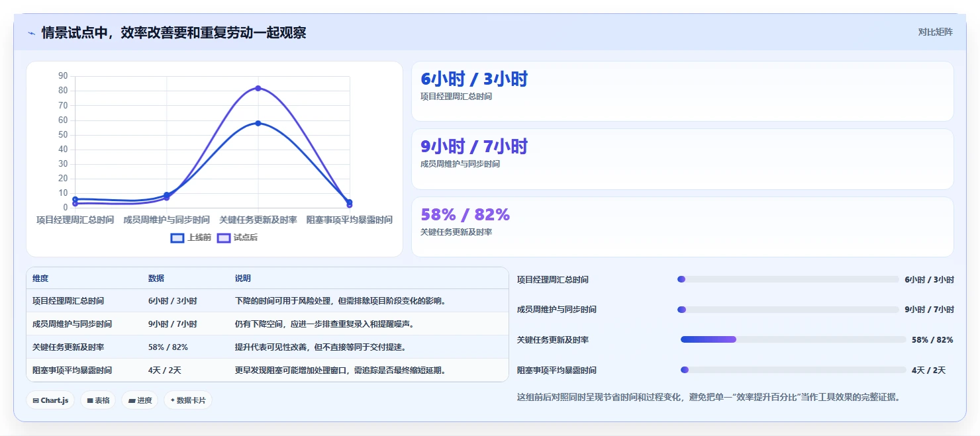This screenshot has height=436, width=980.
Task: Click table value 9小时 / 7小时
Action: coord(173,324)
